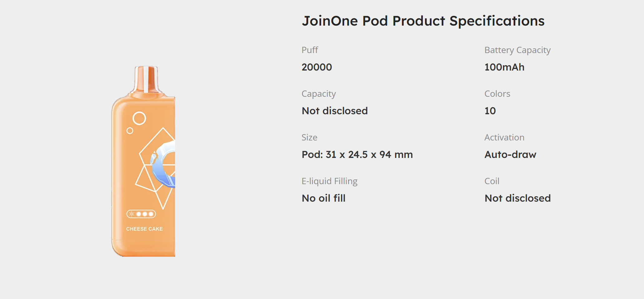Viewport: 644px width, 299px height.
Task: Click the Puff label
Action: [310, 50]
